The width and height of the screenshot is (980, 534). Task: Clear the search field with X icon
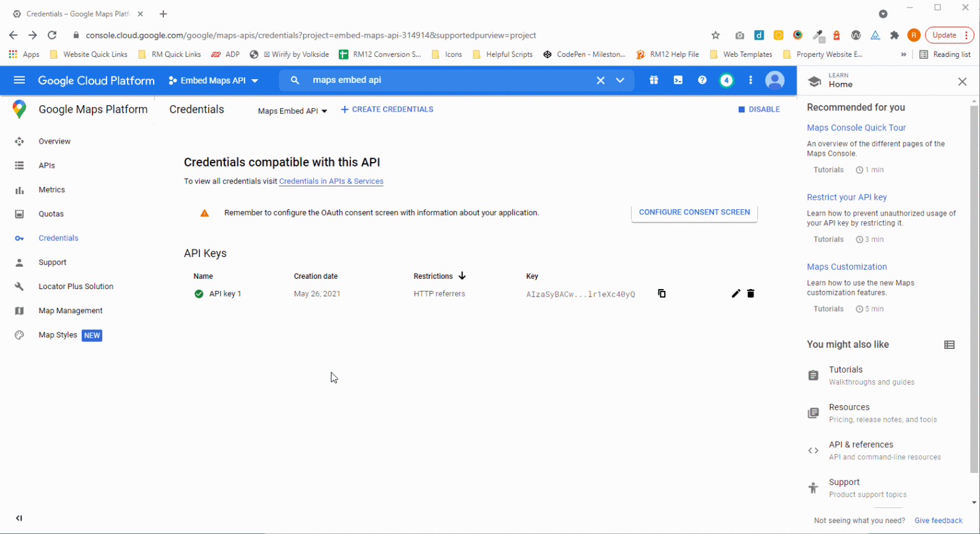pos(600,80)
